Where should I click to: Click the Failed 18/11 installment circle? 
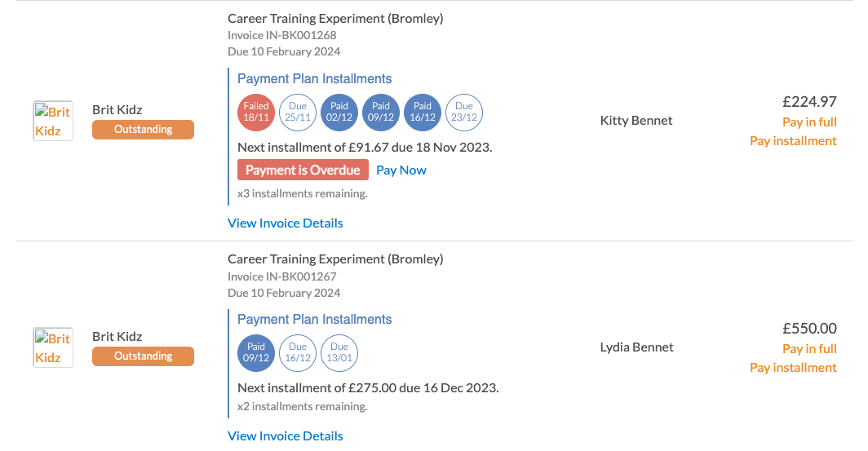point(256,113)
